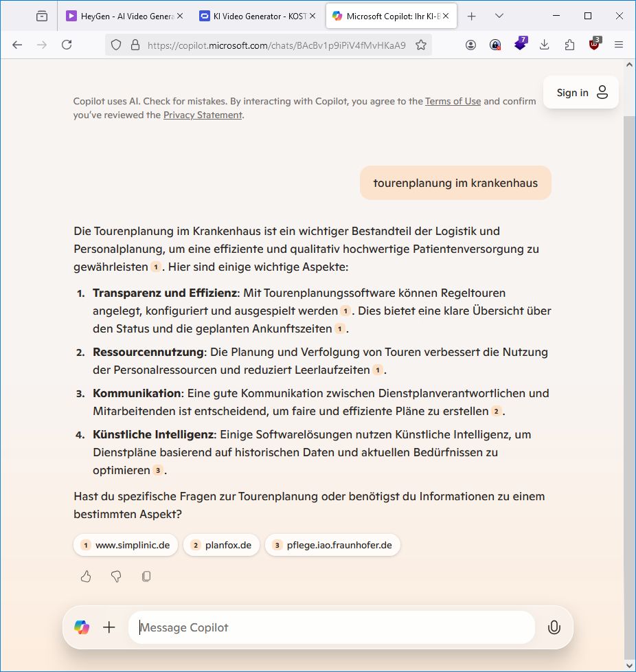Click citation 3 after 'optimieren'
Viewport: 636px width, 672px height.
coord(158,471)
